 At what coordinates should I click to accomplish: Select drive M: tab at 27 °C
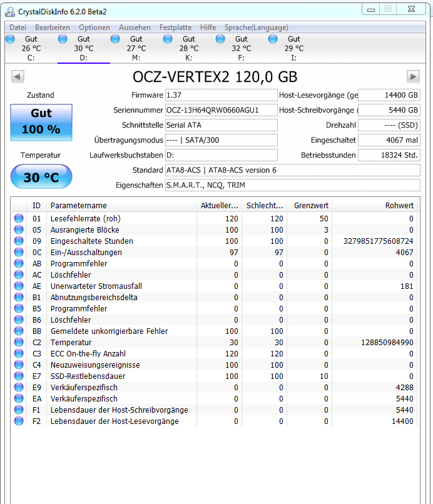click(x=136, y=48)
